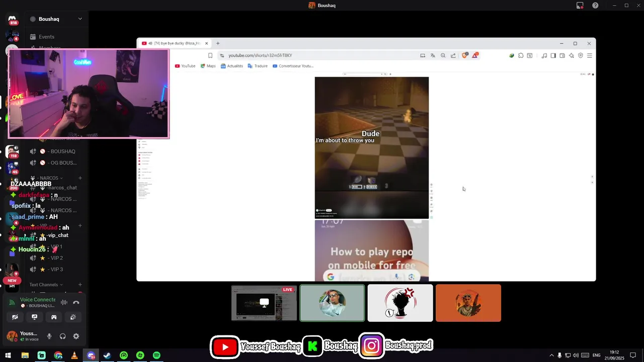This screenshot has width=644, height=362.
Task: Open Steam from the taskbar
Action: click(107, 355)
